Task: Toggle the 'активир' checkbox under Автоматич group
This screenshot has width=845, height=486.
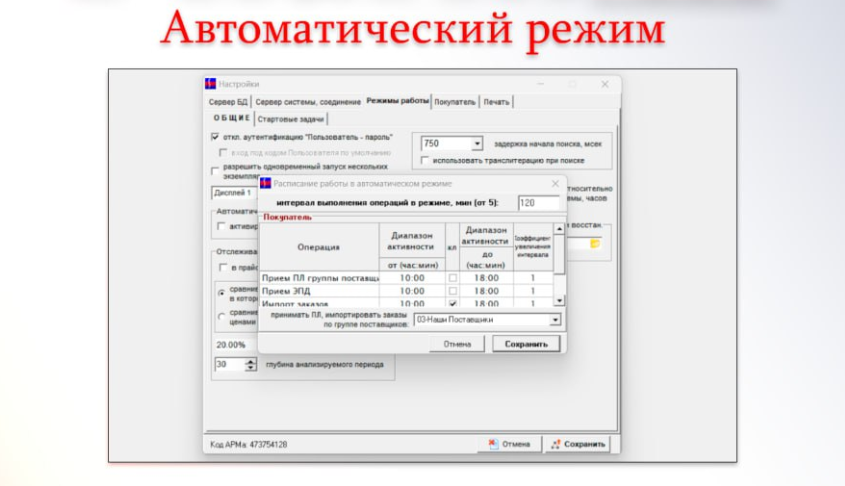Action: (221, 226)
